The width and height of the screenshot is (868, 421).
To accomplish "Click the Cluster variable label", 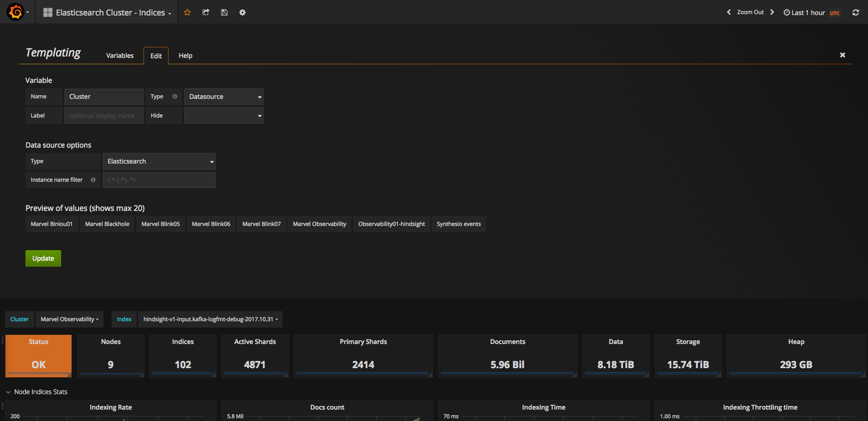I will 20,319.
